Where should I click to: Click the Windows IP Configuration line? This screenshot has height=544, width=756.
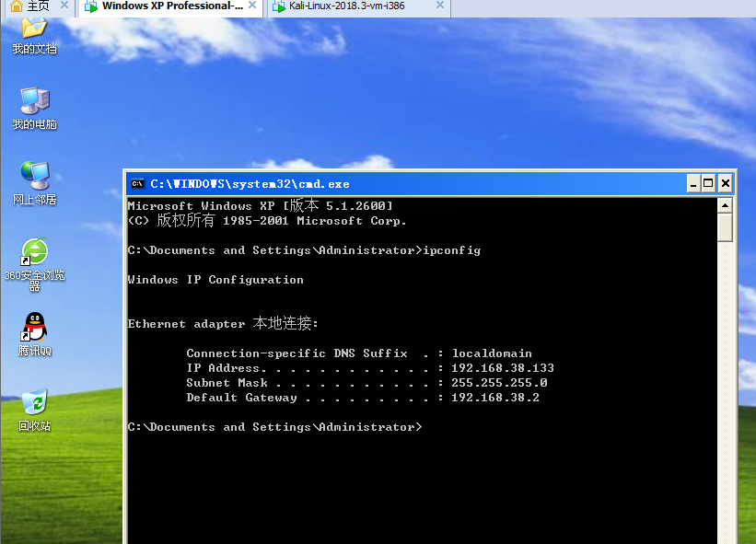(x=215, y=280)
